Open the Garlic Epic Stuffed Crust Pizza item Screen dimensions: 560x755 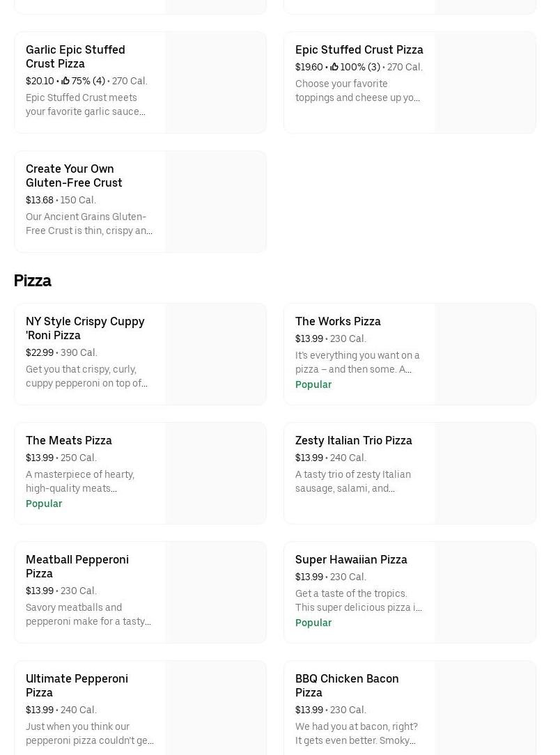[x=75, y=56]
